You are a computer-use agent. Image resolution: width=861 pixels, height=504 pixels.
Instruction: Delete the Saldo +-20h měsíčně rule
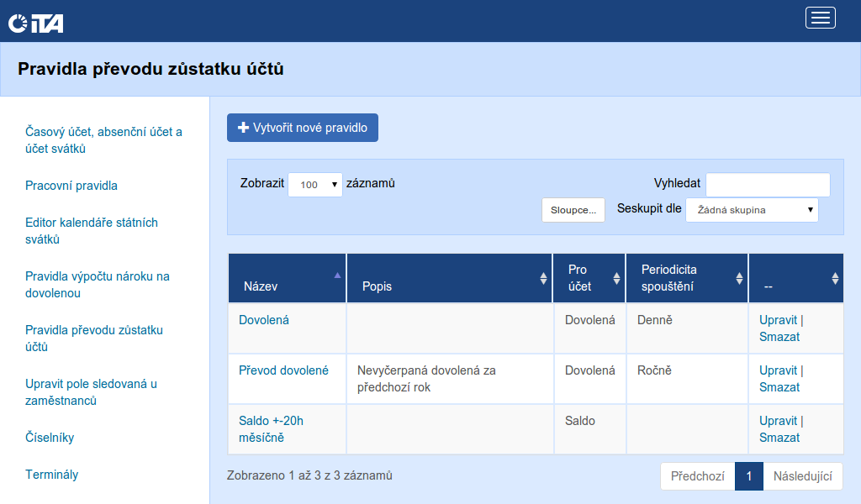[779, 438]
